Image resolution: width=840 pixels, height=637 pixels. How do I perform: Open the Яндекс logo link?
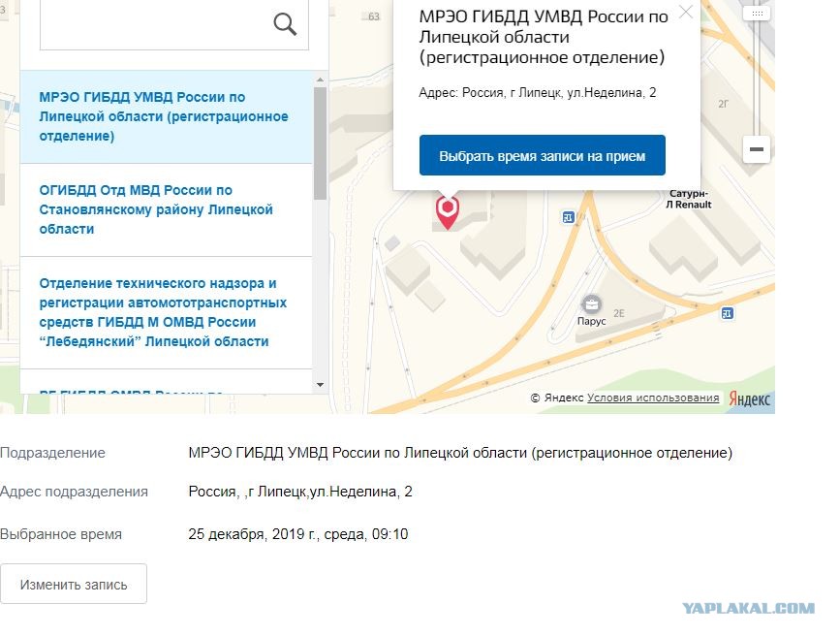pos(750,398)
